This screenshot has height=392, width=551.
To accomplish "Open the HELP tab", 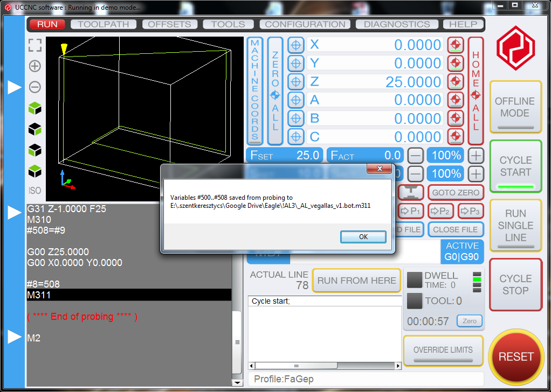I will coord(463,24).
